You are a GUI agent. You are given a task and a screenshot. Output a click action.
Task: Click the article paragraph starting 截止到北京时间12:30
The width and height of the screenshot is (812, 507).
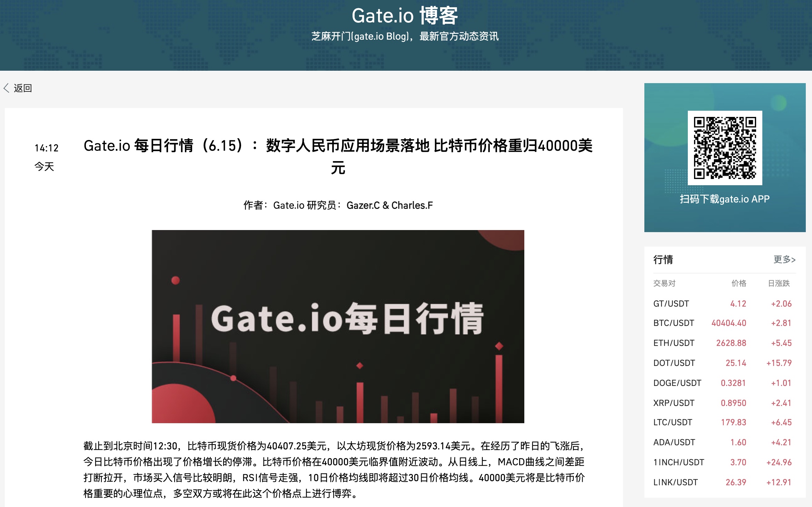pos(334,470)
